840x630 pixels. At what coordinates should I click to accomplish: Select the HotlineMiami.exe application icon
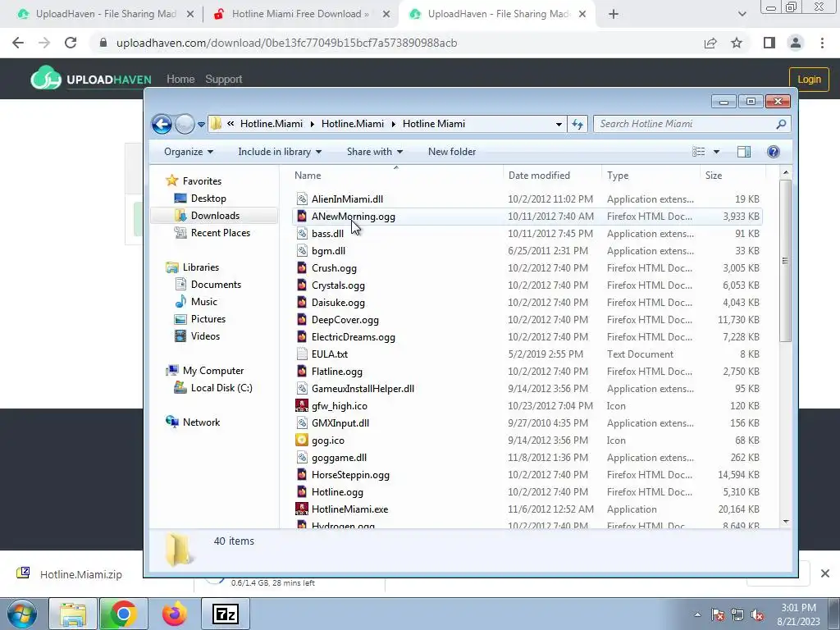click(x=302, y=509)
